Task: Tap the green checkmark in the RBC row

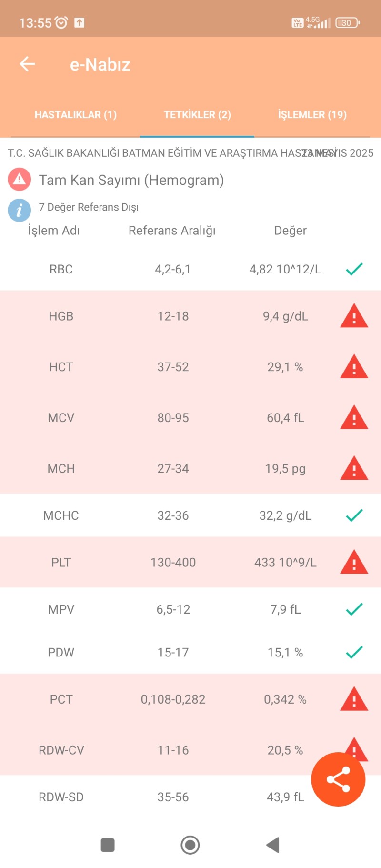Action: (354, 269)
